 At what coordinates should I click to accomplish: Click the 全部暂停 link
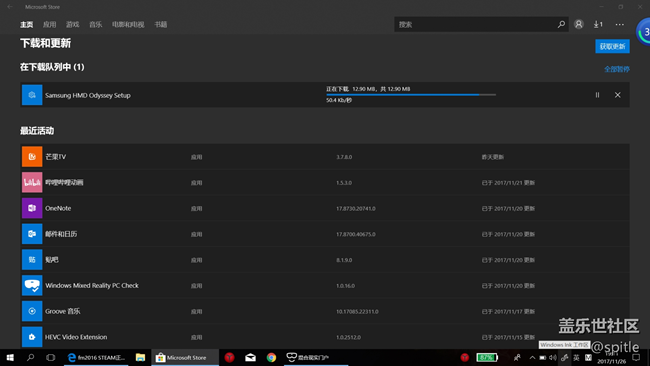(x=616, y=69)
